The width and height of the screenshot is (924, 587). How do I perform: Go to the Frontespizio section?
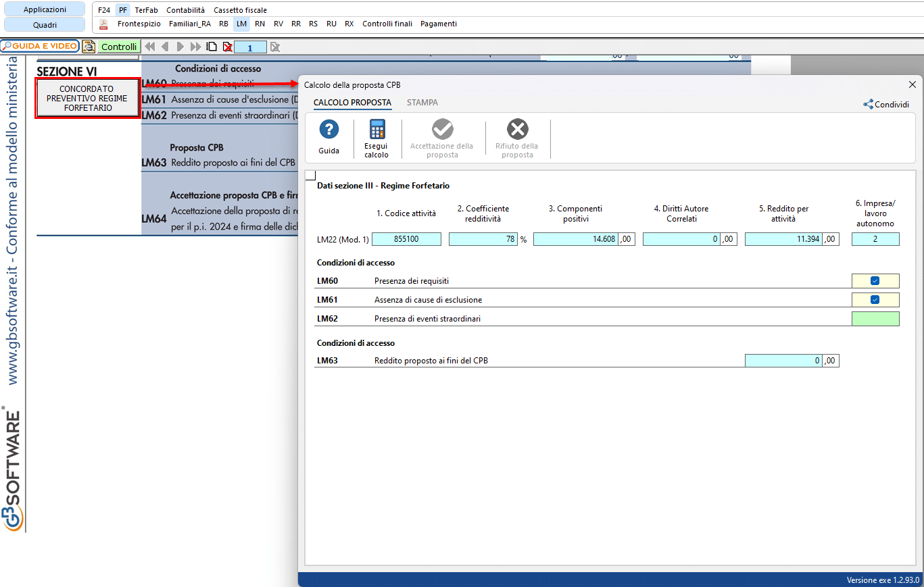coord(139,24)
